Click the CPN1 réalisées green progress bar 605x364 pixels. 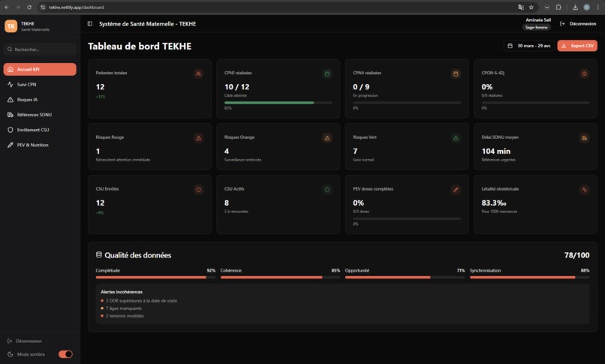pyautogui.click(x=278, y=103)
